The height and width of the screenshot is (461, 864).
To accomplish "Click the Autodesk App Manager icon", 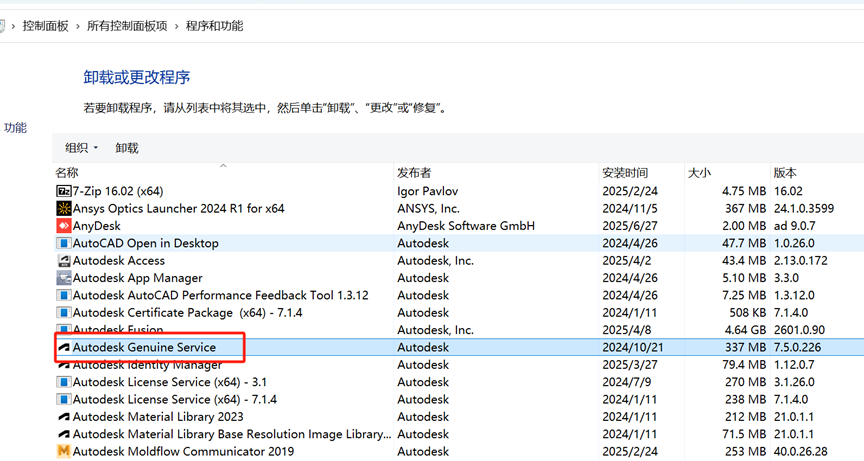I will [64, 278].
